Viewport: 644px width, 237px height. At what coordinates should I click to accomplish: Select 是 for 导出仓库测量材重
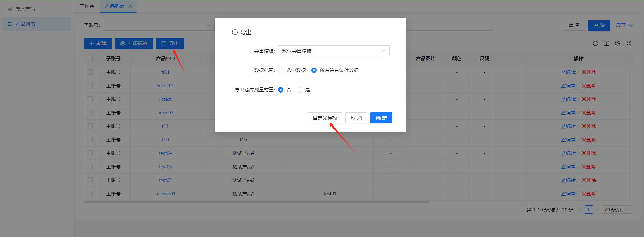(299, 90)
